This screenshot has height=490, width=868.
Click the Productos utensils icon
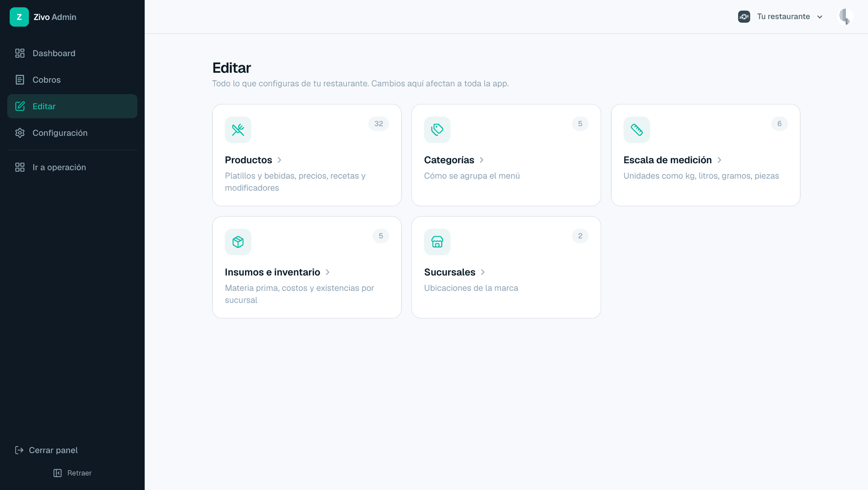[x=238, y=130]
